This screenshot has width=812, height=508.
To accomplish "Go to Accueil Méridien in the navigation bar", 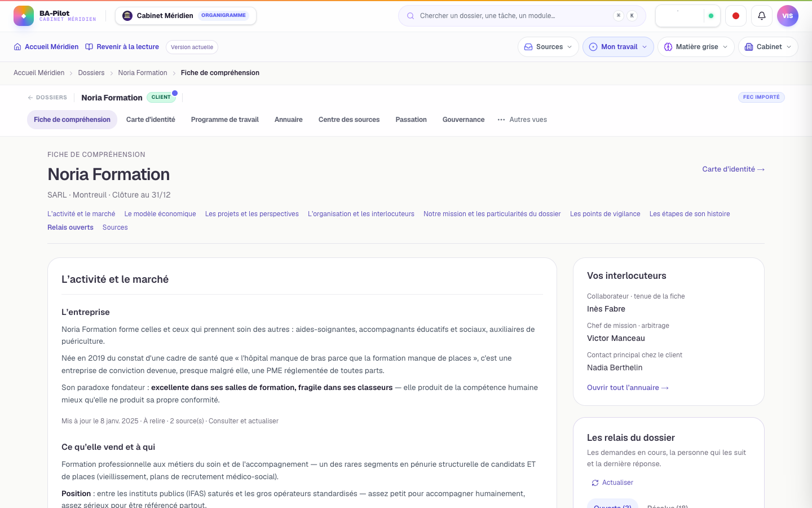I will click(x=46, y=47).
